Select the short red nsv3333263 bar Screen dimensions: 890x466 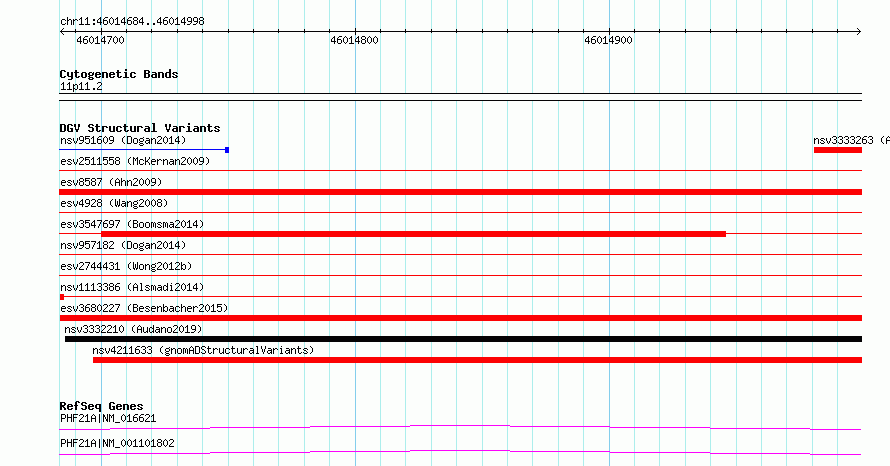coord(838,150)
